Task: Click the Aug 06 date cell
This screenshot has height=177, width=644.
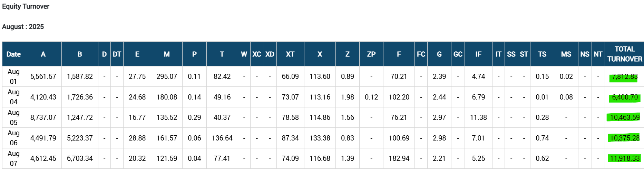Action: pos(13,138)
